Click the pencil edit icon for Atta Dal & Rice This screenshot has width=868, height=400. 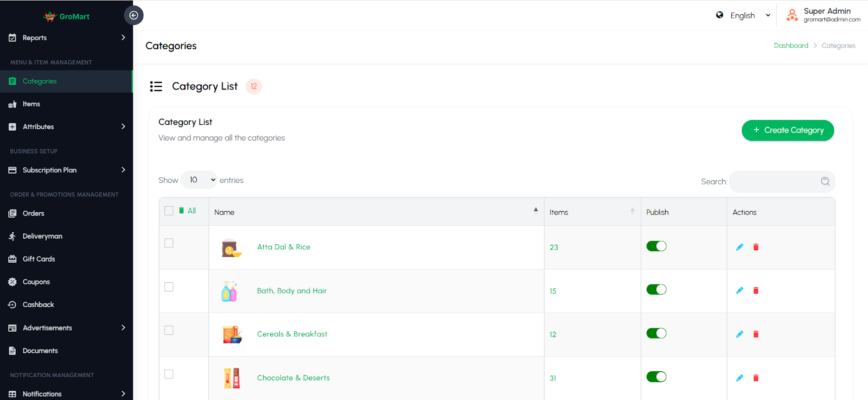point(739,247)
